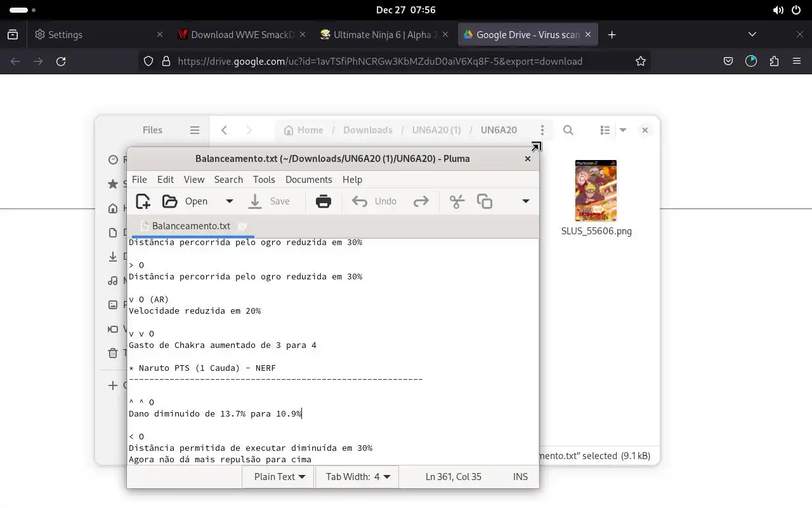Toggle list view in Files
Screen dimensions: 812x508
coord(605,130)
